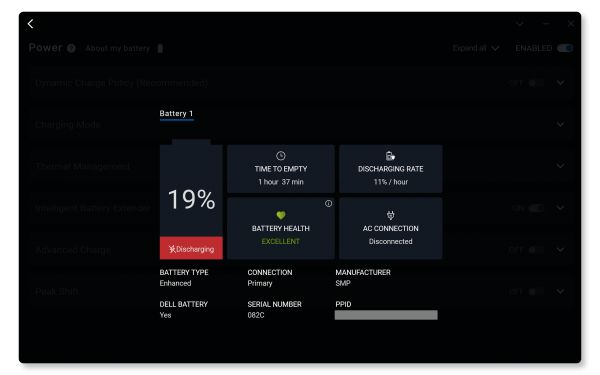This screenshot has height=375, width=600.
Task: Open Power help question mark icon
Action: coord(71,48)
